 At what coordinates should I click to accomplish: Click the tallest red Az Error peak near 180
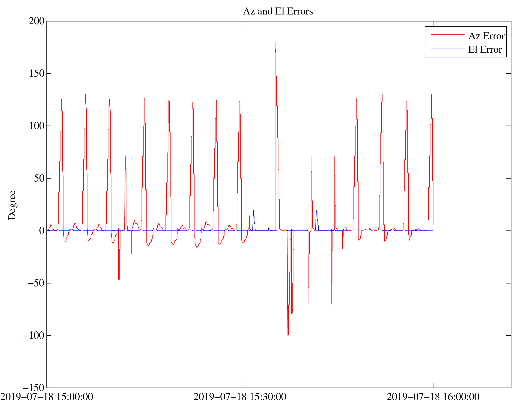click(275, 43)
